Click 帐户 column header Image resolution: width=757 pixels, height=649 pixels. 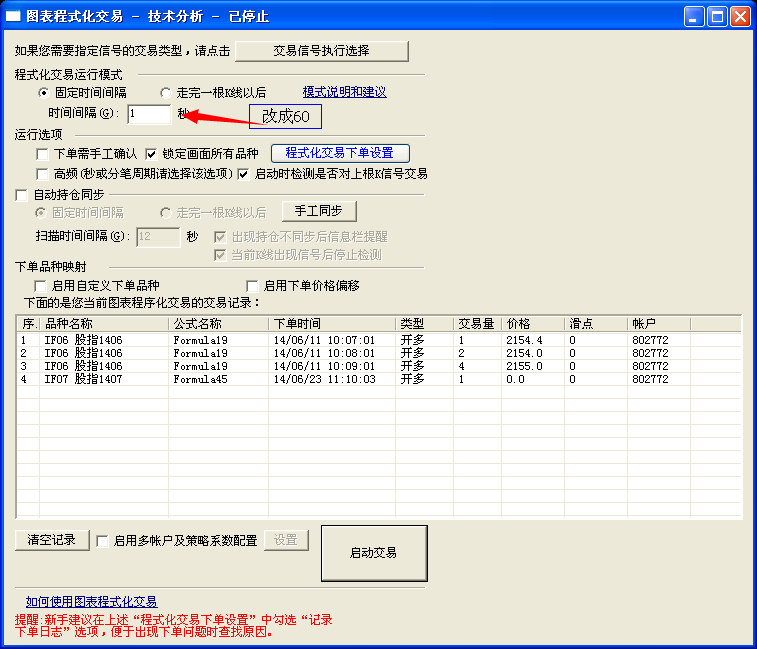point(659,324)
